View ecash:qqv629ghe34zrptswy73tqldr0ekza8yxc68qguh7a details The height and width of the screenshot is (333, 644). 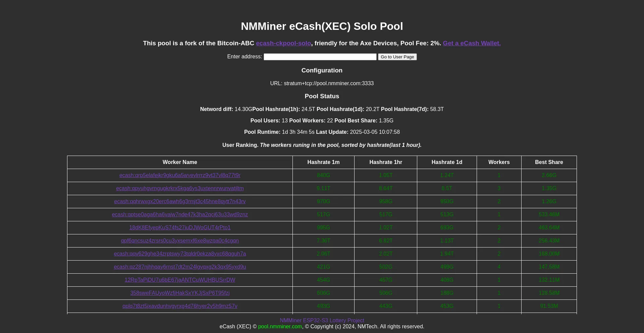[x=180, y=254]
